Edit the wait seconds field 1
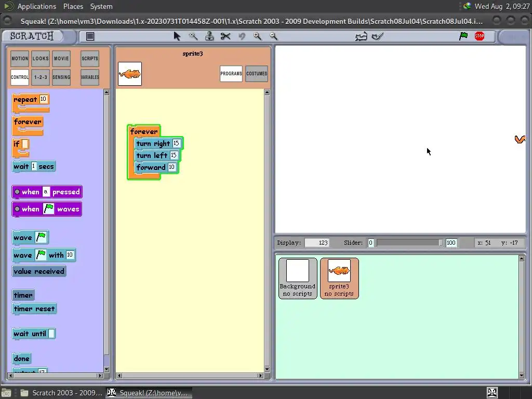This screenshot has width=532, height=399. 33,166
